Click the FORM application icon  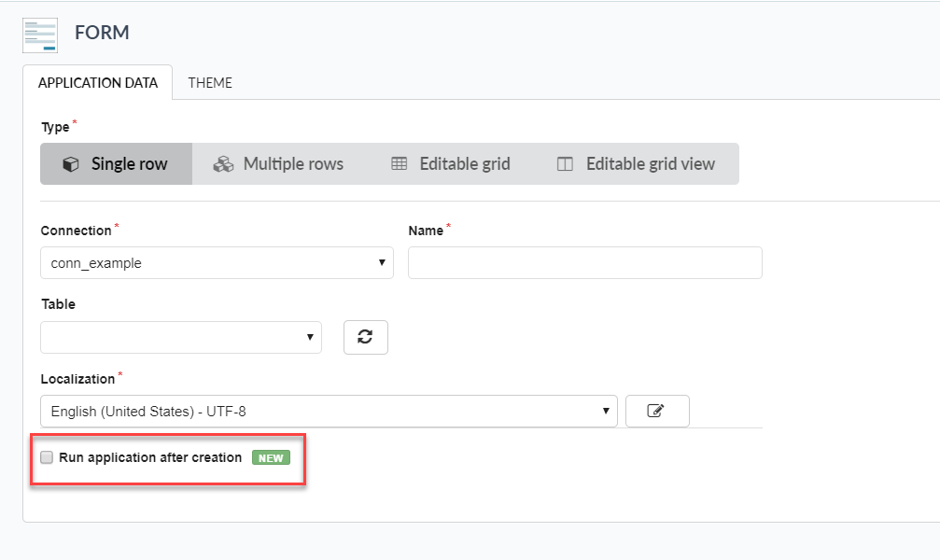click(x=40, y=35)
